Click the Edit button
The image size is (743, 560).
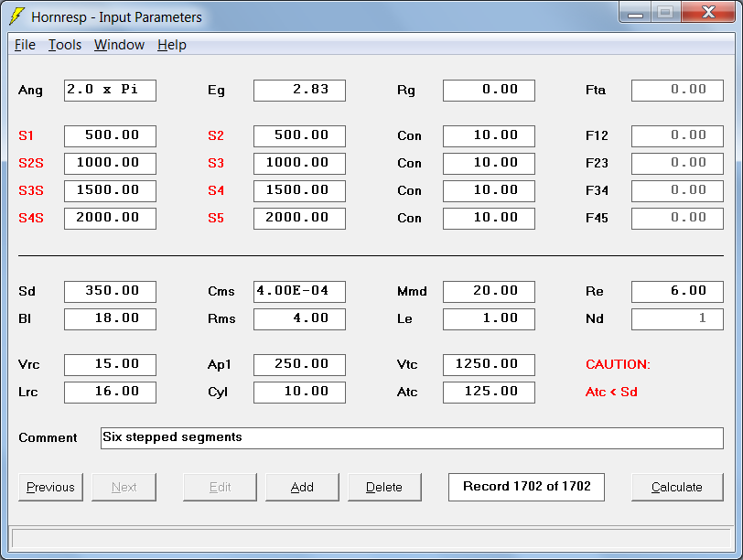[x=220, y=487]
